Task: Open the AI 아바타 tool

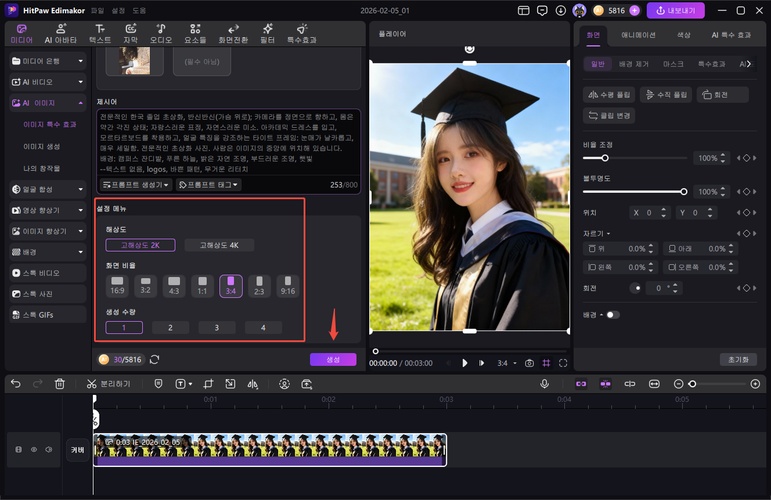Action: (x=60, y=33)
